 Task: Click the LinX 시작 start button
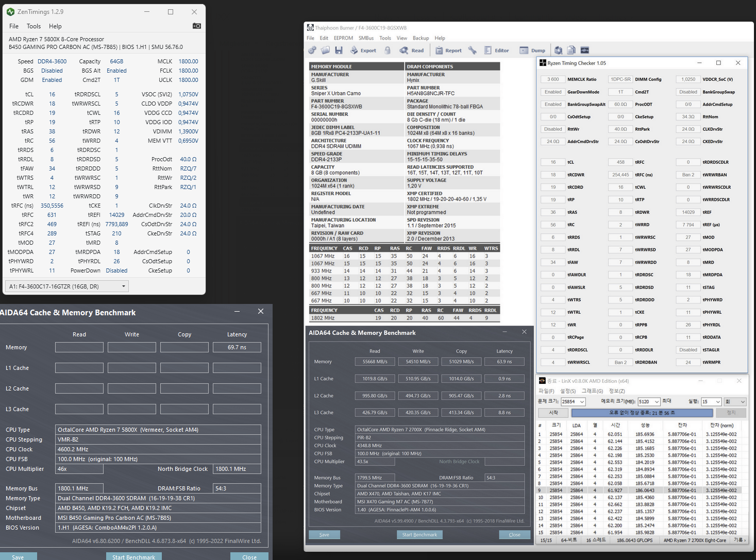point(553,413)
